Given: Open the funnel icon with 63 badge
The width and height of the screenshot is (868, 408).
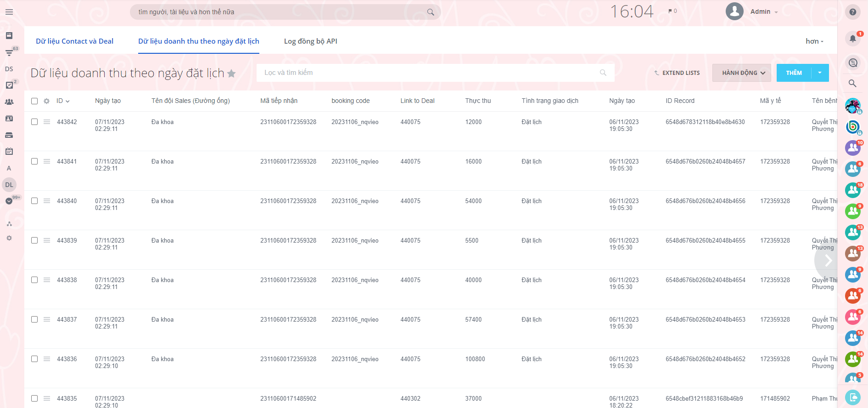Looking at the screenshot, I should pyautogui.click(x=9, y=52).
